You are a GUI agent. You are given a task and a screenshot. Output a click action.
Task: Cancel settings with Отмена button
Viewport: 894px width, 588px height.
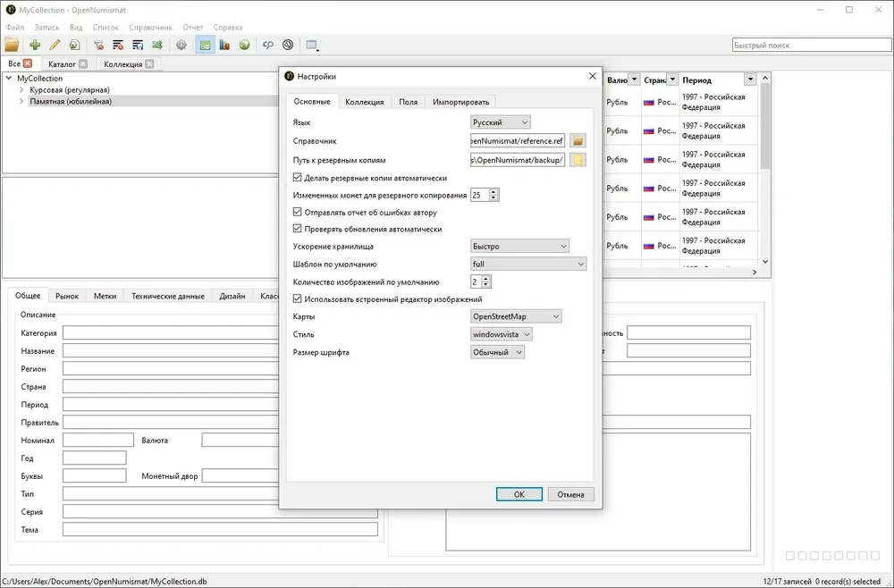tap(570, 494)
